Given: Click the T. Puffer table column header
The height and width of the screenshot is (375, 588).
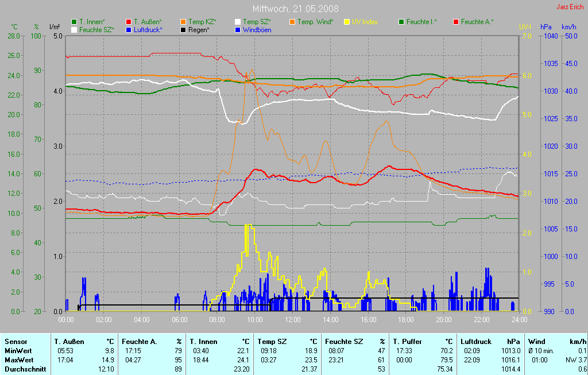Looking at the screenshot, I should pyautogui.click(x=407, y=342).
